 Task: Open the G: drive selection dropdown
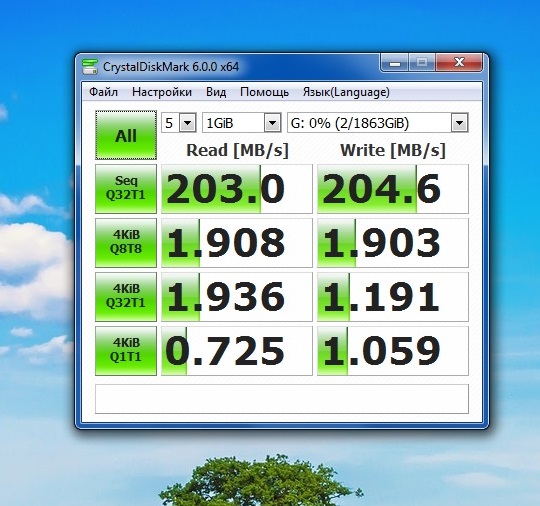point(378,123)
